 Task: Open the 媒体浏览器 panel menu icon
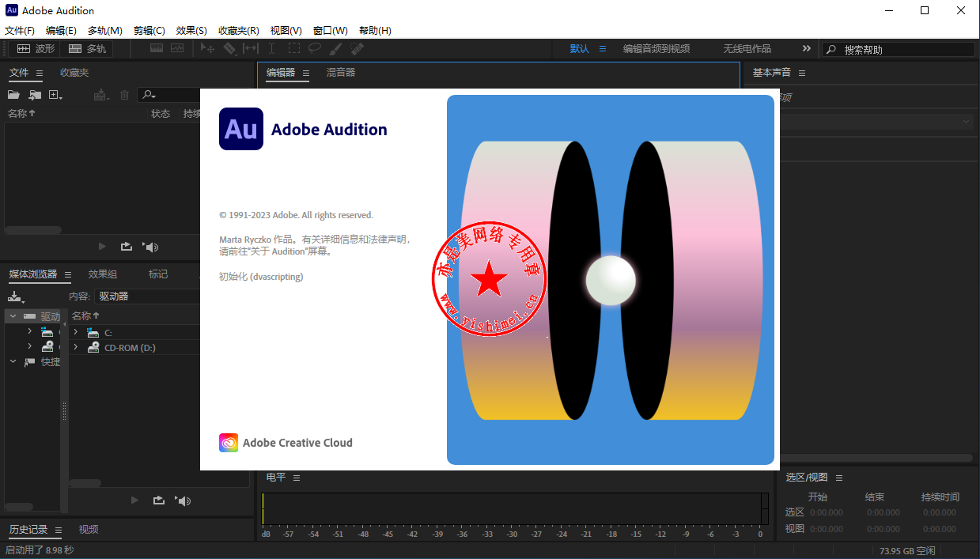[68, 275]
